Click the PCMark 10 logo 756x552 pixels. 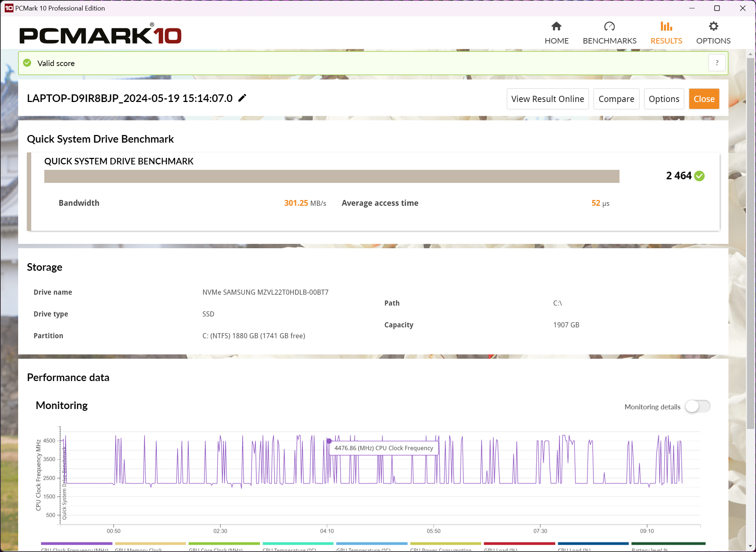point(101,33)
